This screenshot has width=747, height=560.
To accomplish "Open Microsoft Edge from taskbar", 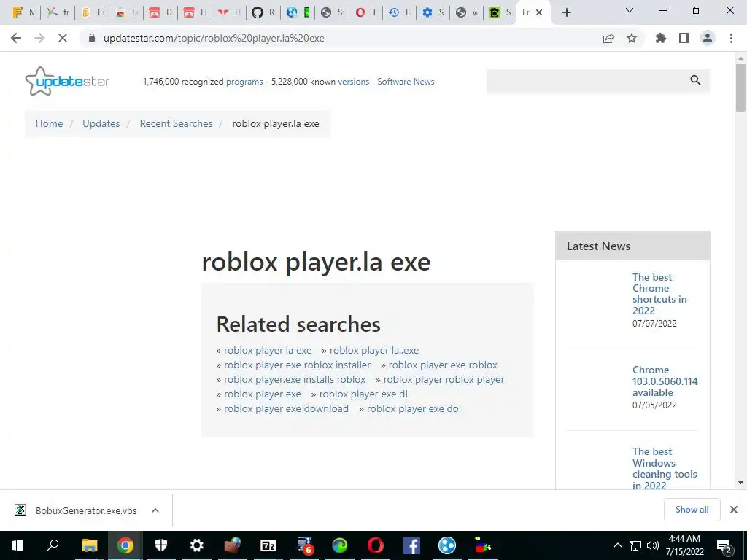I will tap(340, 545).
